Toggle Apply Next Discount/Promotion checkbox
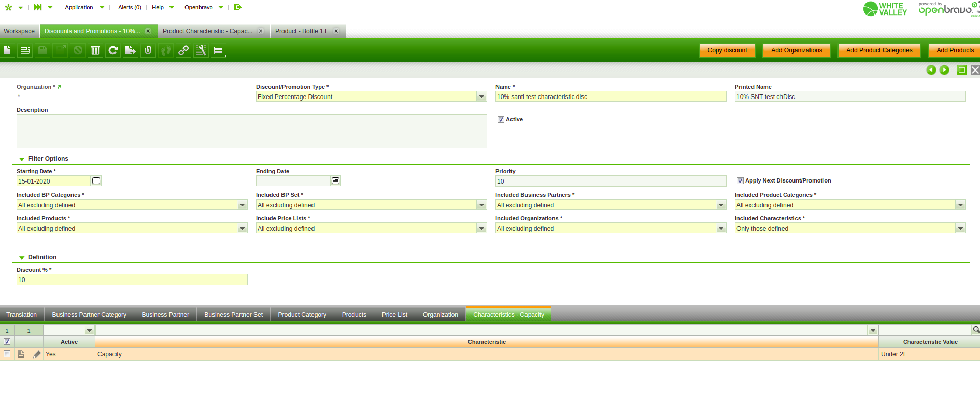Image resolution: width=980 pixels, height=393 pixels. (740, 181)
